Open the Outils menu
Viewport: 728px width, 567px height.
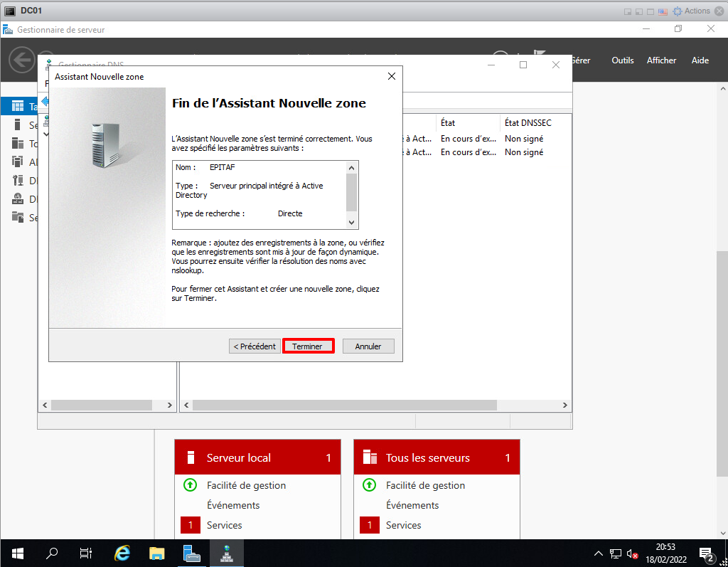[x=622, y=60]
